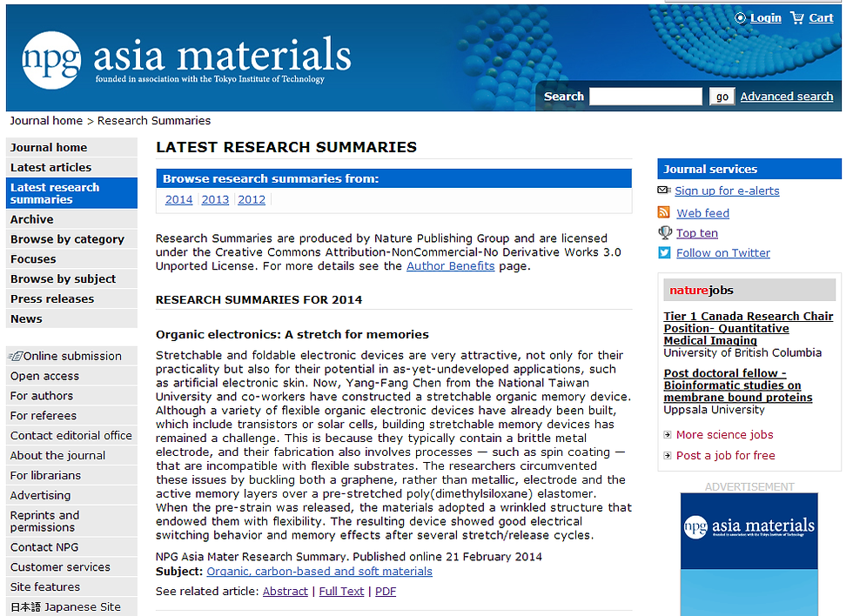Image resolution: width=853 pixels, height=616 pixels.
Task: Open the Advertising page
Action: [x=71, y=495]
